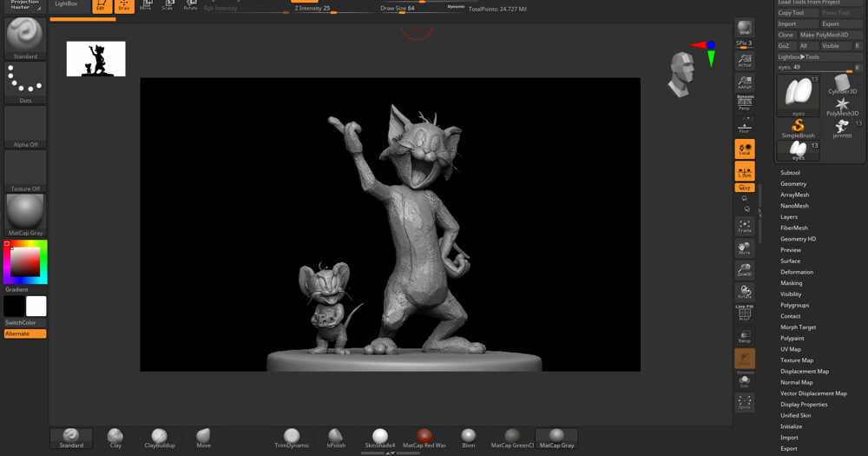Viewport: 868px width, 456px height.
Task: Toggle PolyF line fill grid icon
Action: 745,313
